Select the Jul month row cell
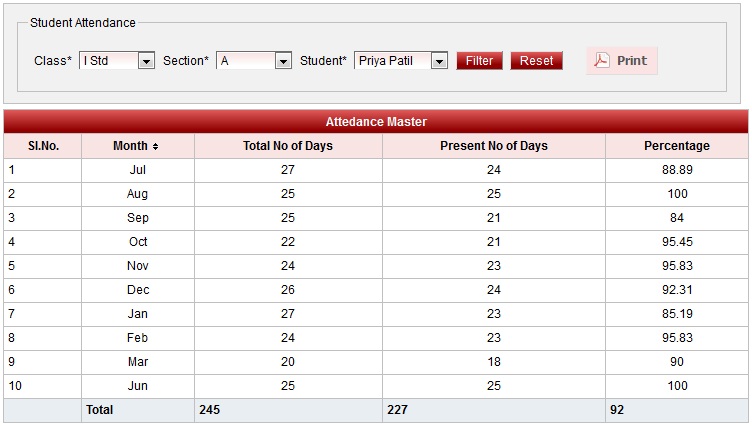The height and width of the screenshot is (426, 752). coord(138,170)
